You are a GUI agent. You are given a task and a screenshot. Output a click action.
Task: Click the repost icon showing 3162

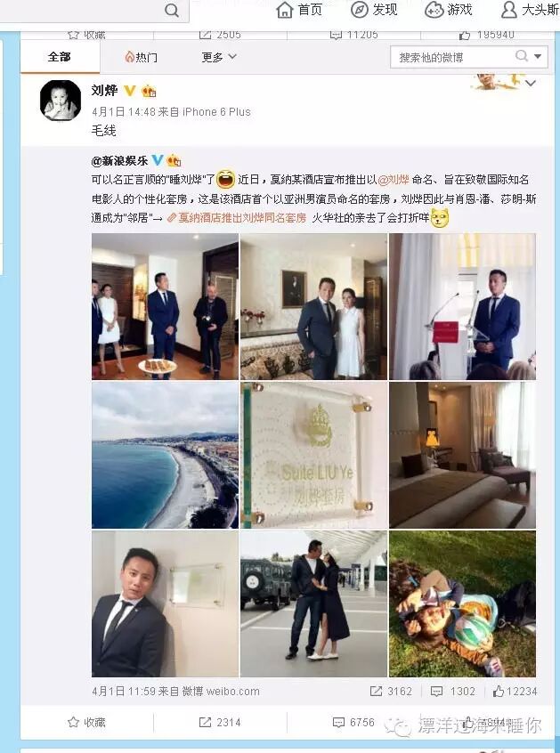point(376,691)
